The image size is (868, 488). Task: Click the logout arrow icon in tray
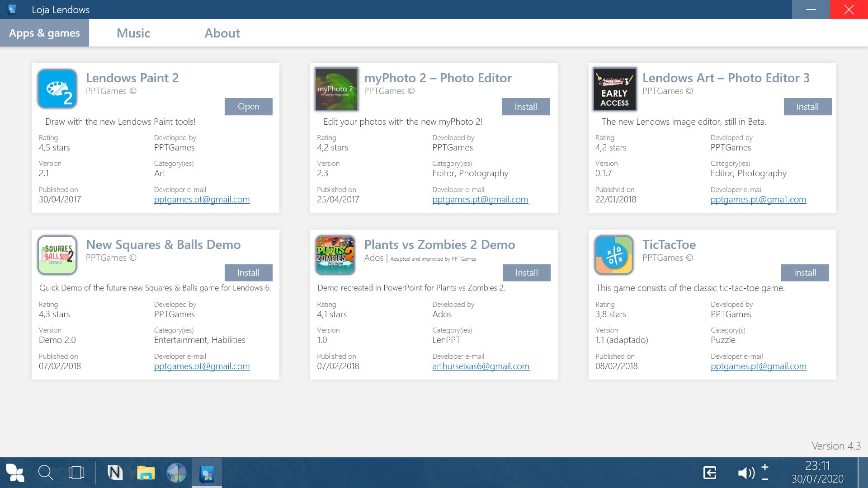(710, 473)
